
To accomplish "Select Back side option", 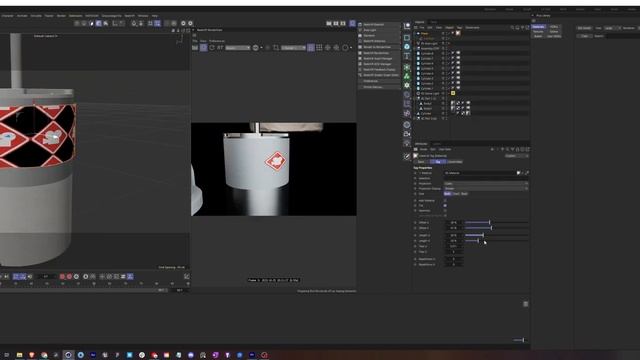I will (x=464, y=193).
